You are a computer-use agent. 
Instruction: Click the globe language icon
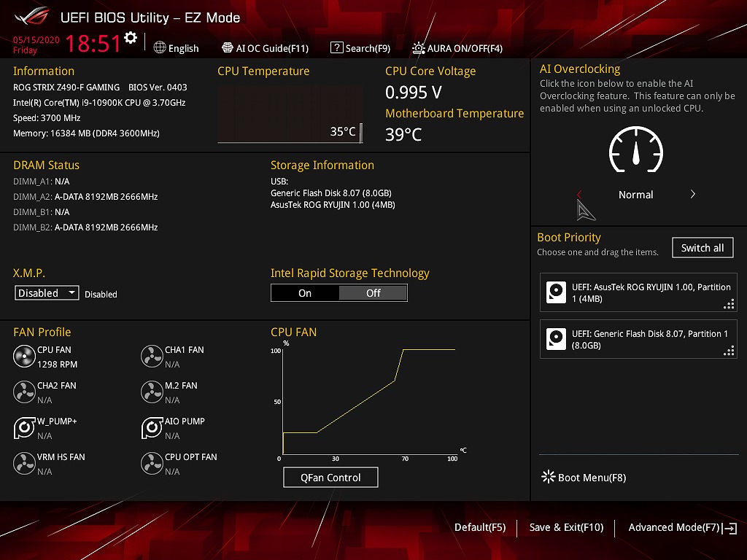[160, 47]
